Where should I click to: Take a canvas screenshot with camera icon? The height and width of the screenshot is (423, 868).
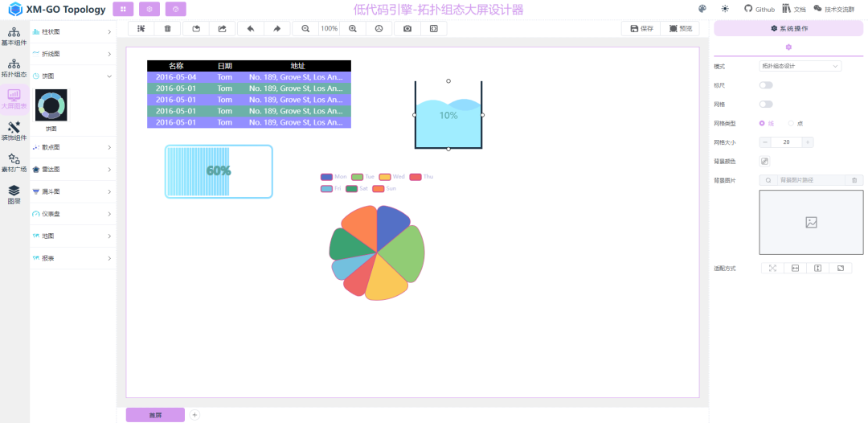(x=407, y=29)
